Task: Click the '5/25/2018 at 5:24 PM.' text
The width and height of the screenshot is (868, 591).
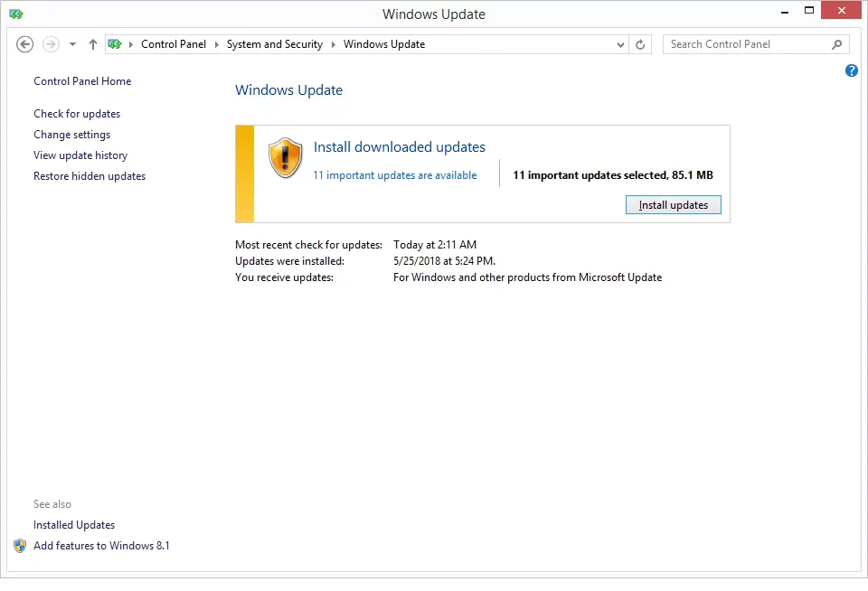Action: pyautogui.click(x=444, y=261)
